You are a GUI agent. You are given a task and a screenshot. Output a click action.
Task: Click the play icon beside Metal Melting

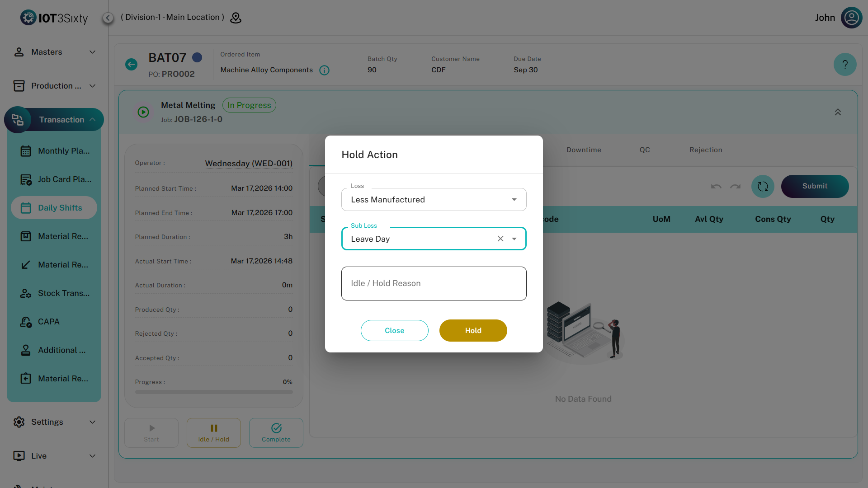[143, 112]
